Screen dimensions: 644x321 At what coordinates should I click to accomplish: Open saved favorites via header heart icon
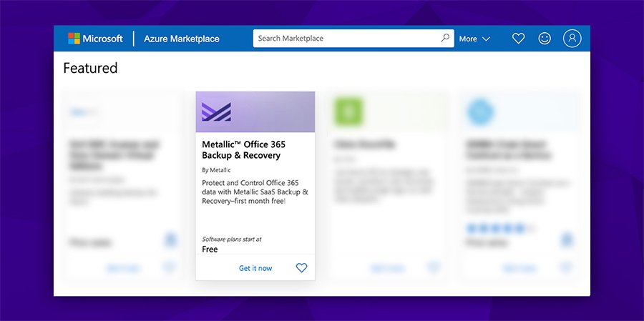(x=519, y=39)
